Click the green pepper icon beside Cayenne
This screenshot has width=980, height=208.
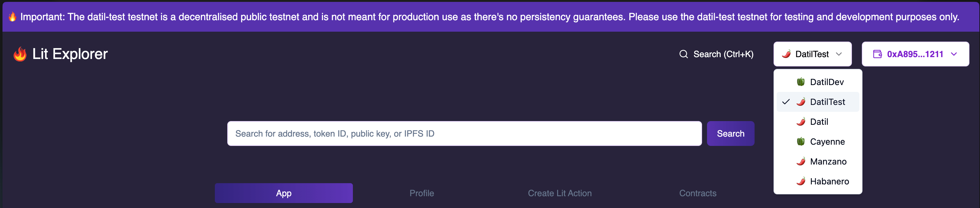pyautogui.click(x=801, y=142)
